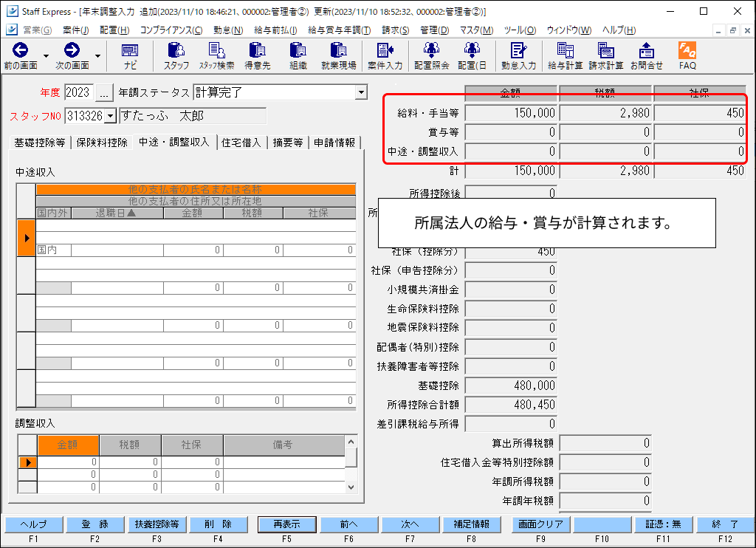Expand the 次の画面 history dropdown arrow
Image resolution: width=756 pixels, height=548 pixels.
pyautogui.click(x=98, y=56)
